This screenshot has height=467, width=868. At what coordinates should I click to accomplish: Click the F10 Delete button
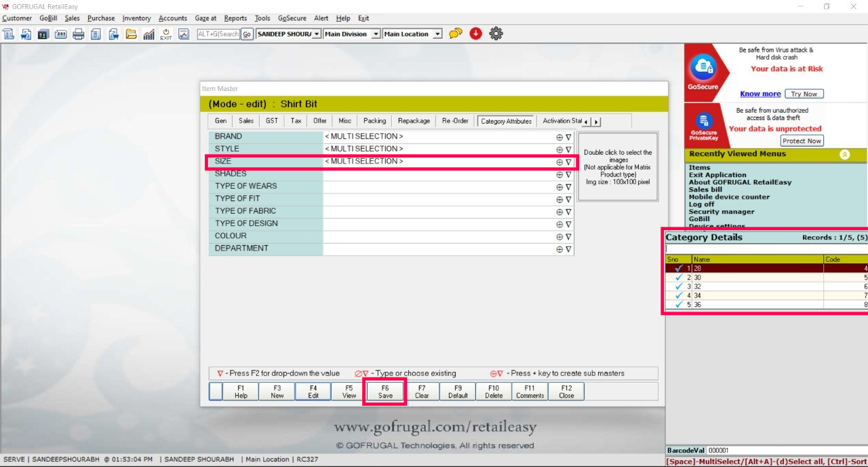point(494,392)
